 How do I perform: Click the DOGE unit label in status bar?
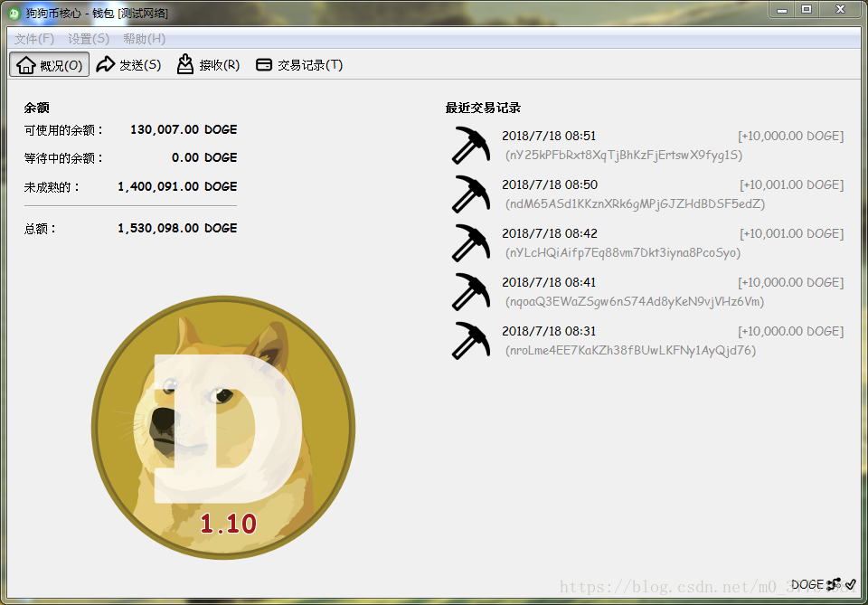(x=807, y=584)
